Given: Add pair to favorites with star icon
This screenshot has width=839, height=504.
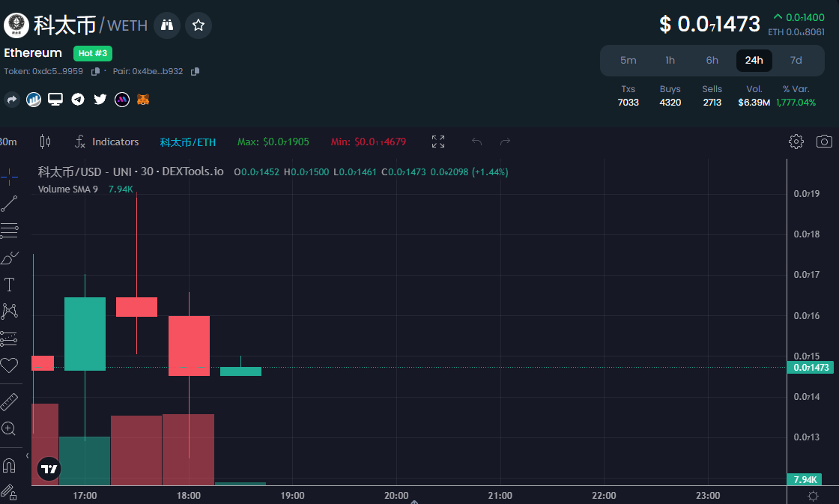Looking at the screenshot, I should (x=199, y=25).
